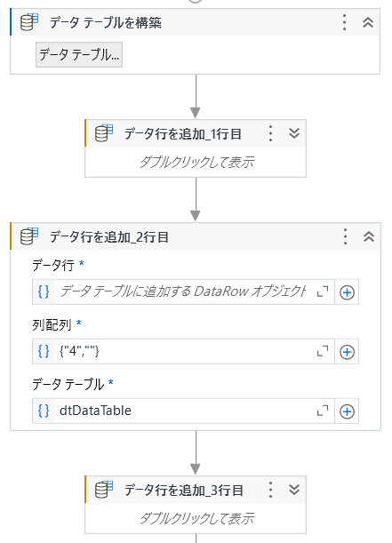
Task: Open expression editor for dtDataTable field
Action: (x=323, y=411)
